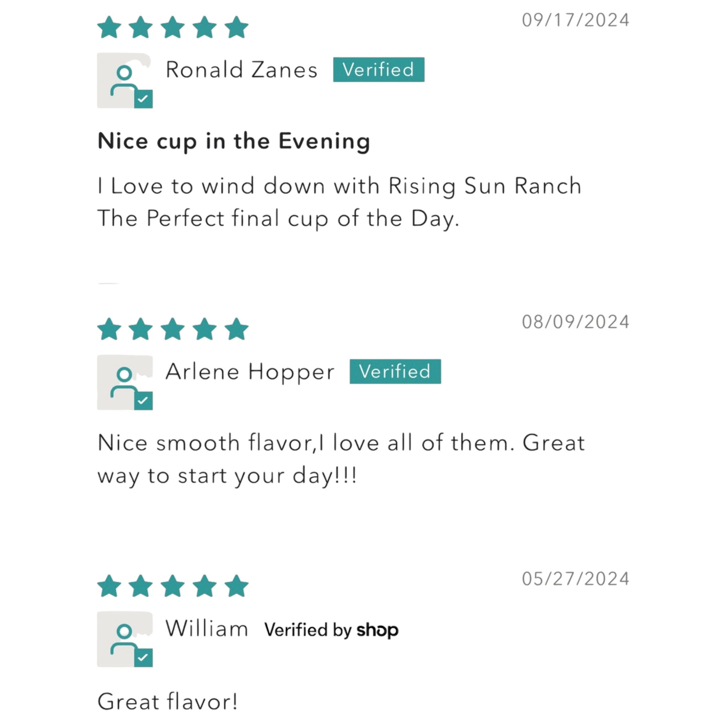Viewport: 728px width, 728px height.
Task: Click the third star in Arlene Hopper's rating
Action: 172,329
